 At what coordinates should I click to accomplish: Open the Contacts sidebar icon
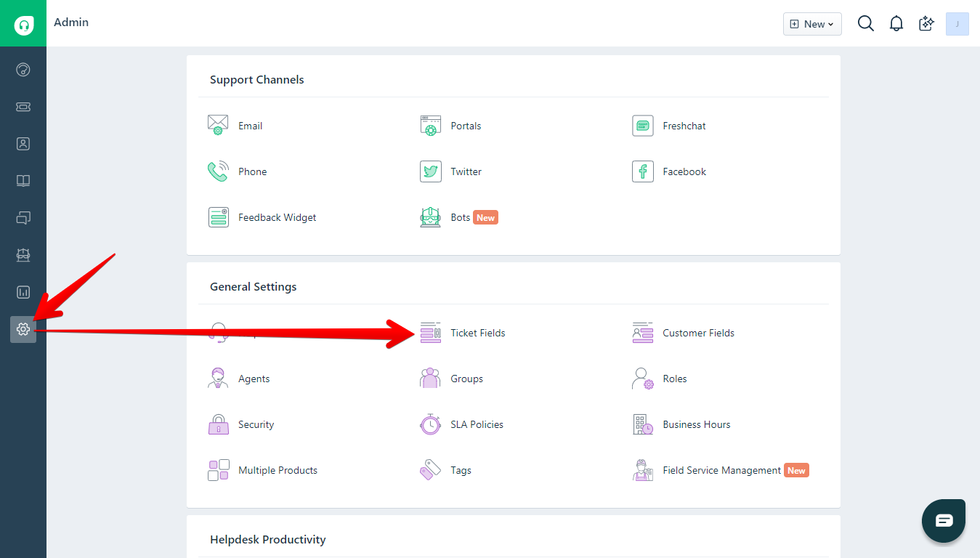click(23, 144)
